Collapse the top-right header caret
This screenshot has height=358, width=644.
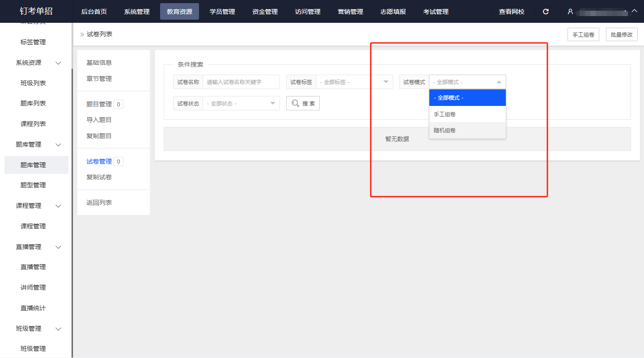(x=634, y=11)
